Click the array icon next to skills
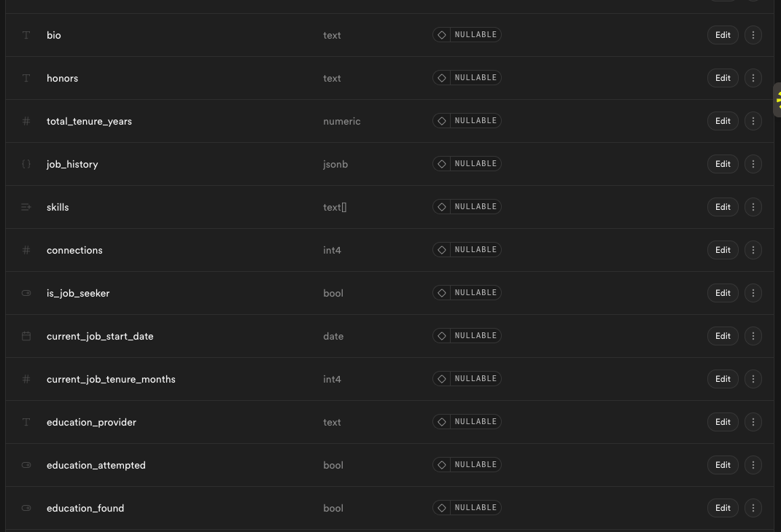This screenshot has width=781, height=532. (x=26, y=207)
